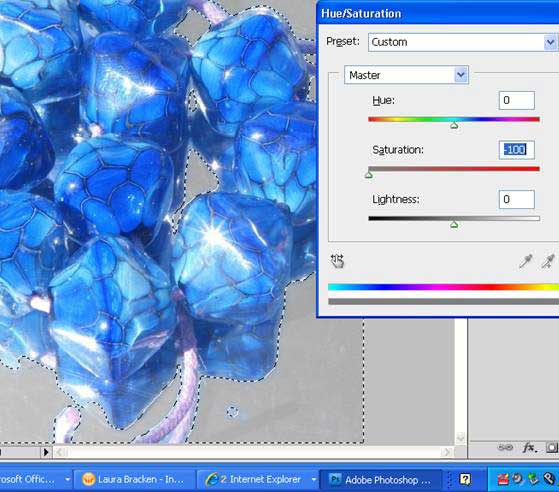
Task: Click the add layer mask icon
Action: (x=552, y=447)
